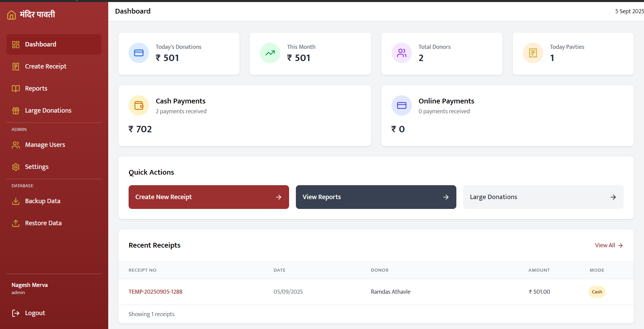Open the Manage Users admin page
The height and width of the screenshot is (329, 644).
pyautogui.click(x=45, y=145)
